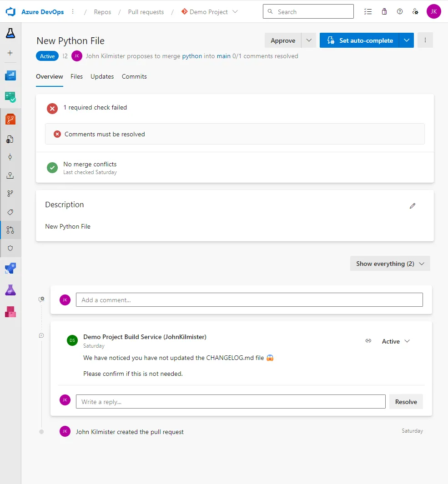Copy link to the build service comment
This screenshot has width=448, height=484.
coord(368,341)
